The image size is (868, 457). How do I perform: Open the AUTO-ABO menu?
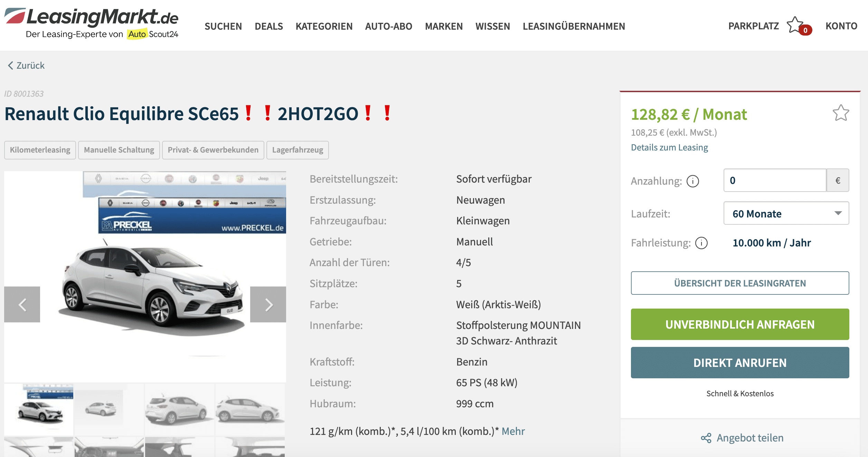pyautogui.click(x=389, y=26)
